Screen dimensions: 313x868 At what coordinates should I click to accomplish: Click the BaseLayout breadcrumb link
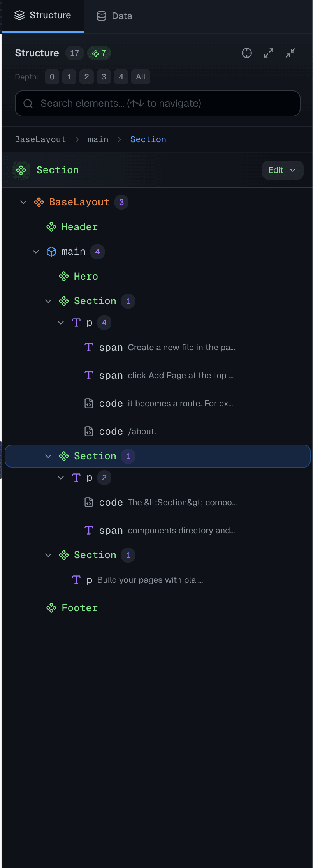(40, 139)
